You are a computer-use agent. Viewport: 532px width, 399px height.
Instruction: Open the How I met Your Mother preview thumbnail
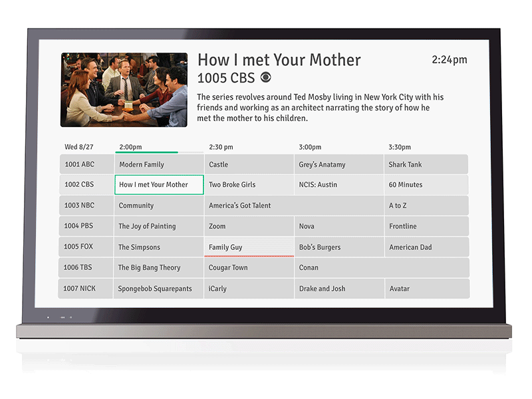(x=124, y=88)
